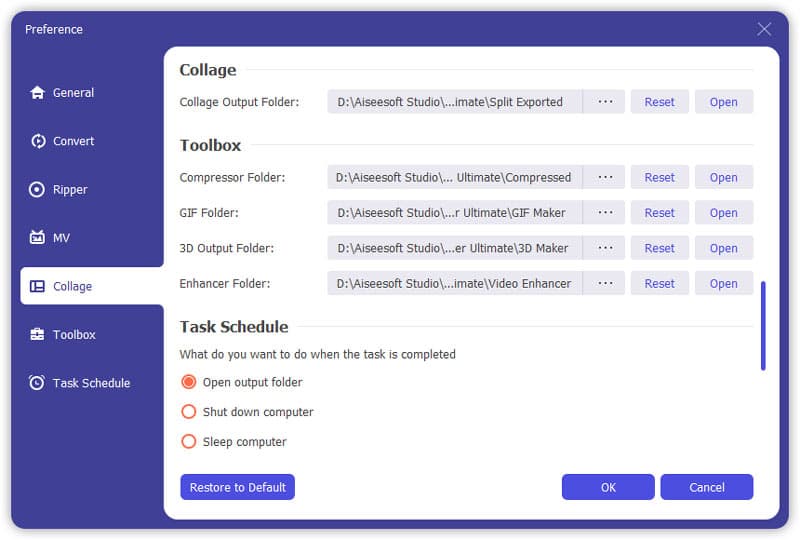The height and width of the screenshot is (540, 800).
Task: Reset the Compressor Folder path
Action: pos(659,177)
